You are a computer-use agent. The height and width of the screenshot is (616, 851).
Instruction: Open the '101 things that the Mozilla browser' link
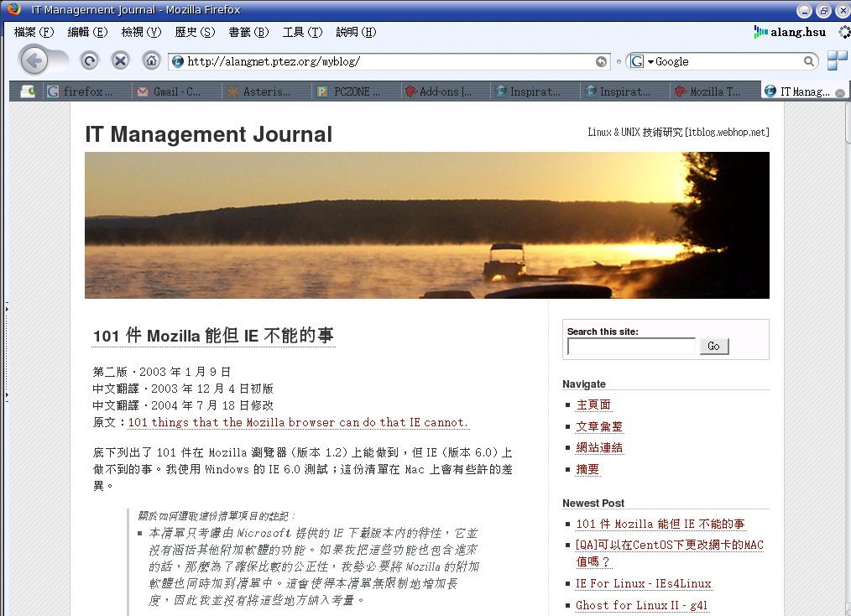[298, 423]
